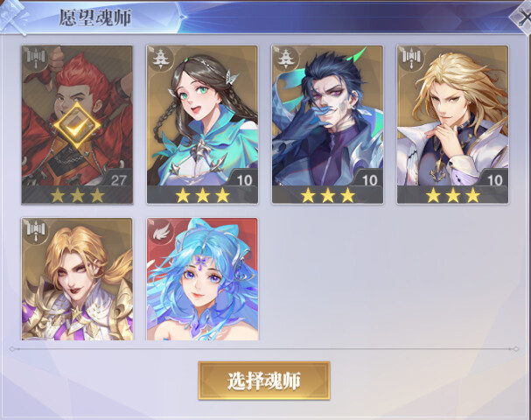Click the faction emblem on the long blonde-haired man card
The height and width of the screenshot is (420, 531).
pyautogui.click(x=411, y=59)
